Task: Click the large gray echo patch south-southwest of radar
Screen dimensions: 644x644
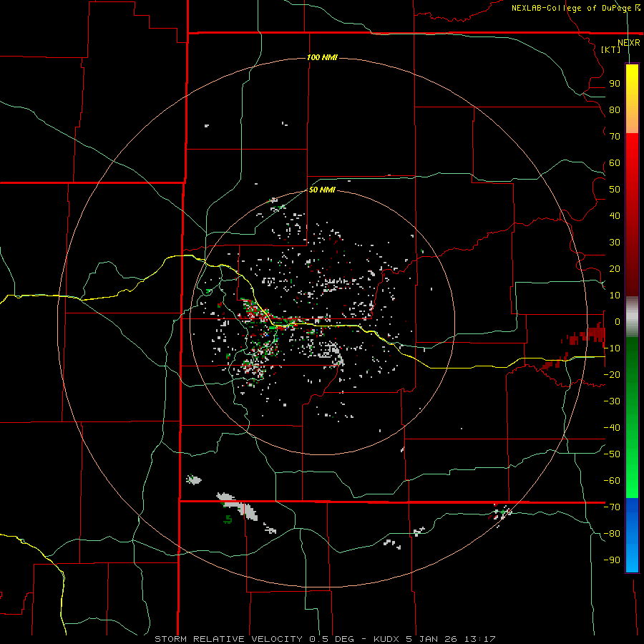Action: click(x=238, y=506)
